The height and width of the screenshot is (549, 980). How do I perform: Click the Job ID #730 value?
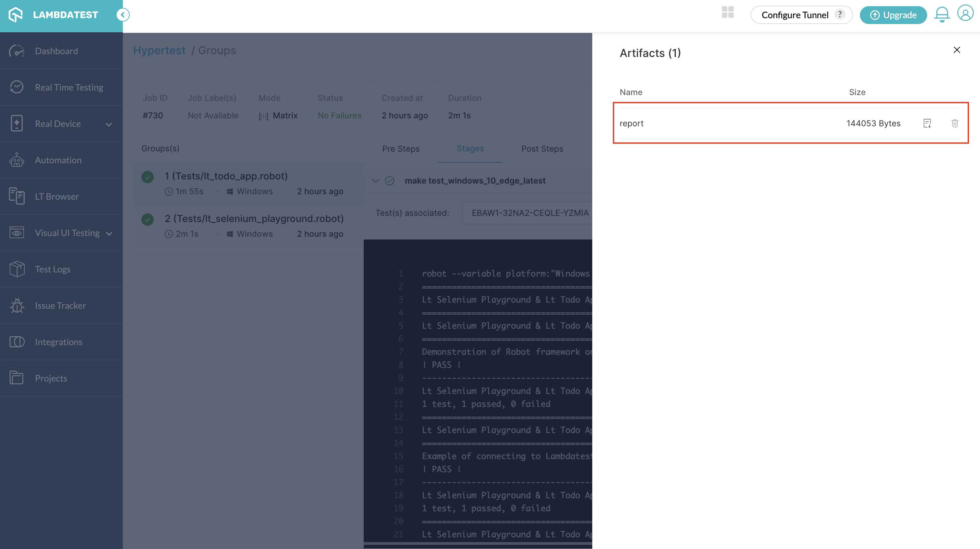pos(153,115)
